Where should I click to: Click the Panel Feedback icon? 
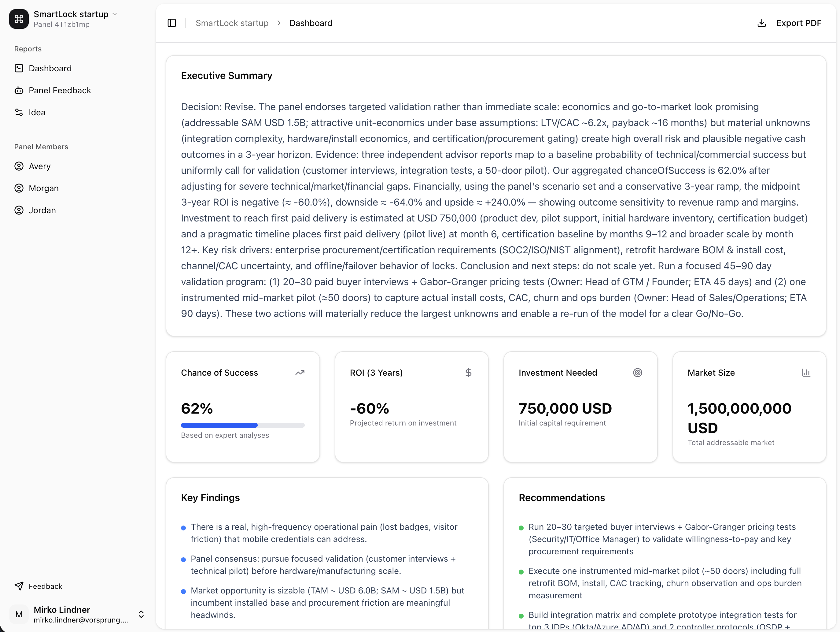19,90
